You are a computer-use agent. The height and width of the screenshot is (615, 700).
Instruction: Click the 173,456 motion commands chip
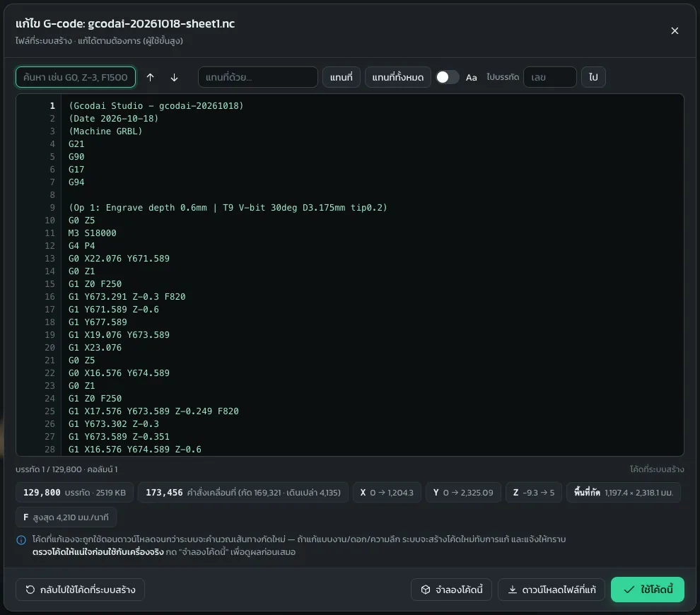point(243,492)
